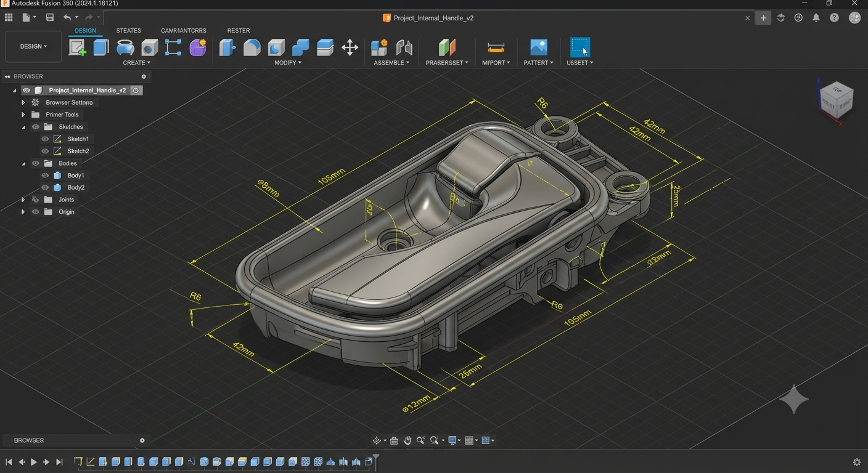Select Body1 in the browser tree
This screenshot has height=473, width=868.
tap(76, 176)
